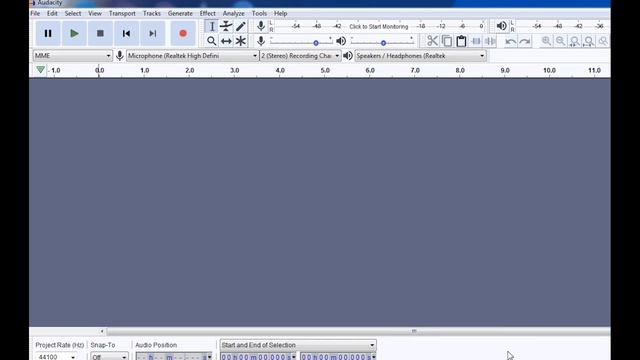The image size is (640, 360).
Task: Click the Audio Position time field
Action: 174,356
